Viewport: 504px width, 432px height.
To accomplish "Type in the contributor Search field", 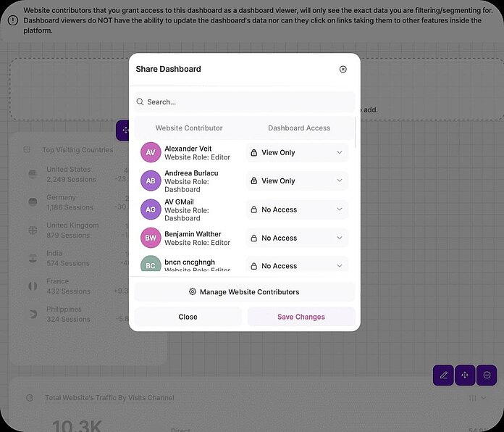I will [x=246, y=102].
